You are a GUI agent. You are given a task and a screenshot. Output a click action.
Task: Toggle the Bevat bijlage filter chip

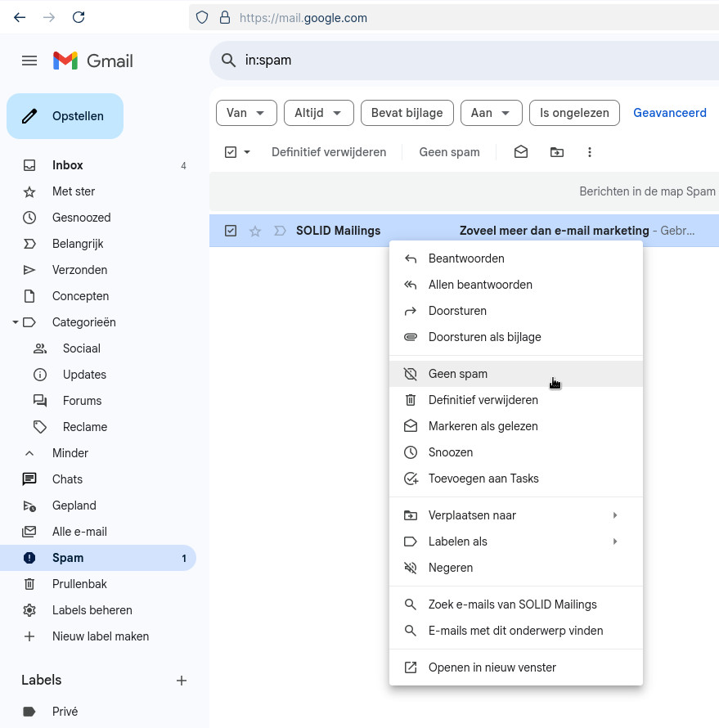tap(407, 113)
